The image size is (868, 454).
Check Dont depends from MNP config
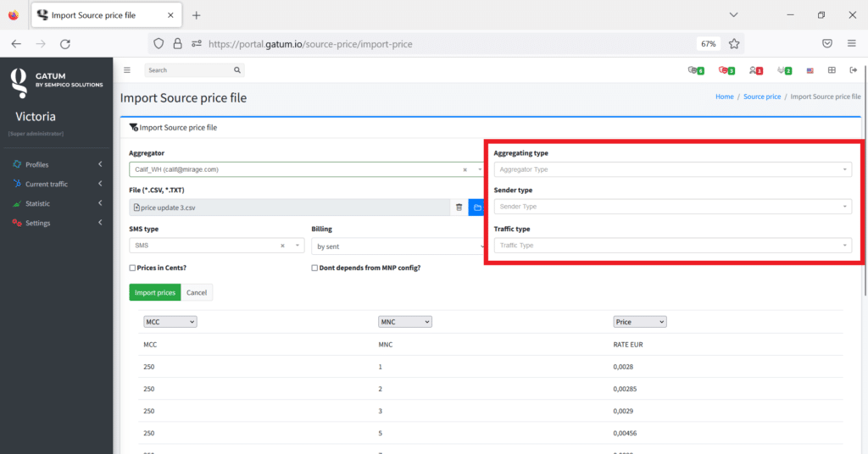(315, 268)
